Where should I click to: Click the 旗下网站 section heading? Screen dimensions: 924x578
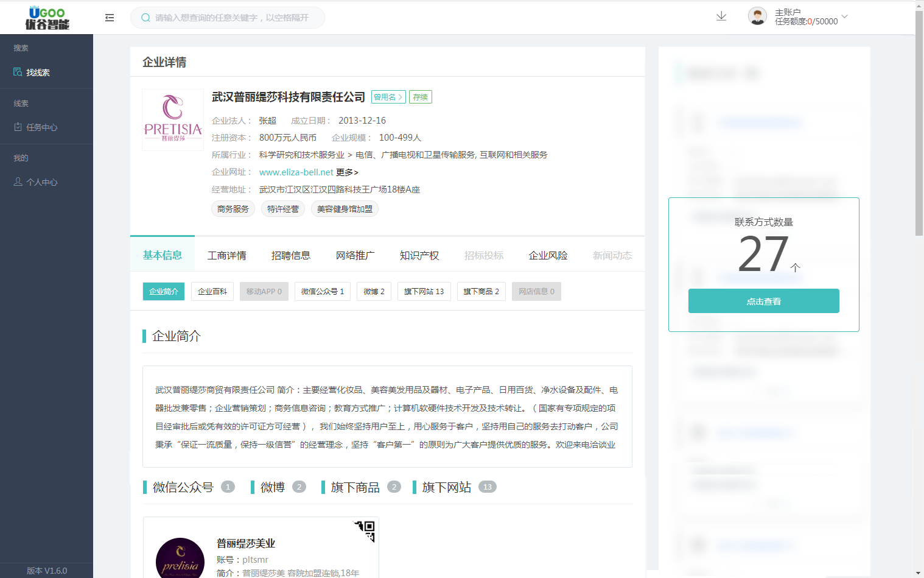coord(447,487)
